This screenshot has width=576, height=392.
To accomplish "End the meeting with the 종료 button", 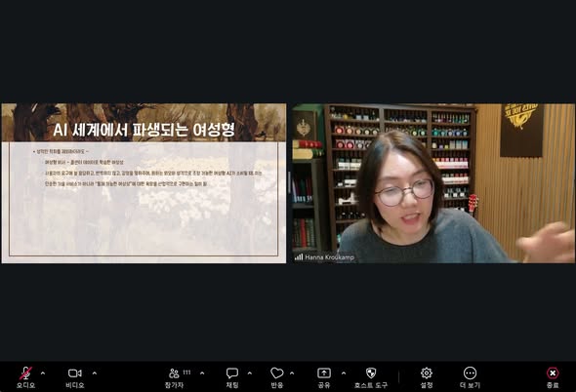I will pos(553,377).
